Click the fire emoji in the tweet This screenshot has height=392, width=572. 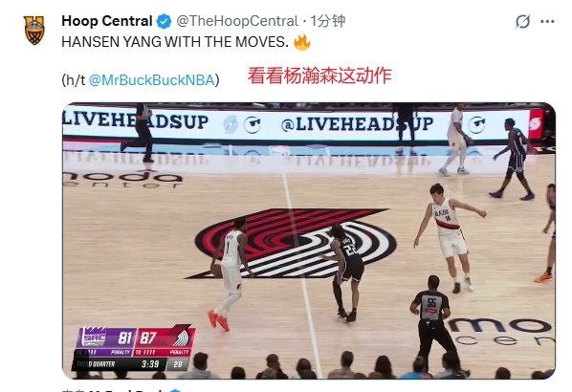pyautogui.click(x=301, y=42)
